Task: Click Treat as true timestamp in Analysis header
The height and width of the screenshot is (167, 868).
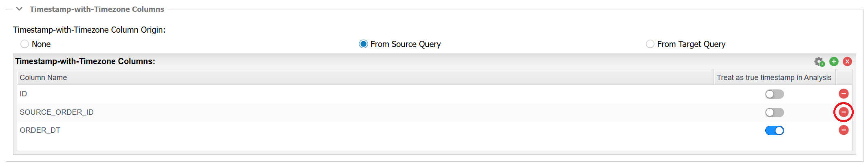Action: (x=775, y=78)
